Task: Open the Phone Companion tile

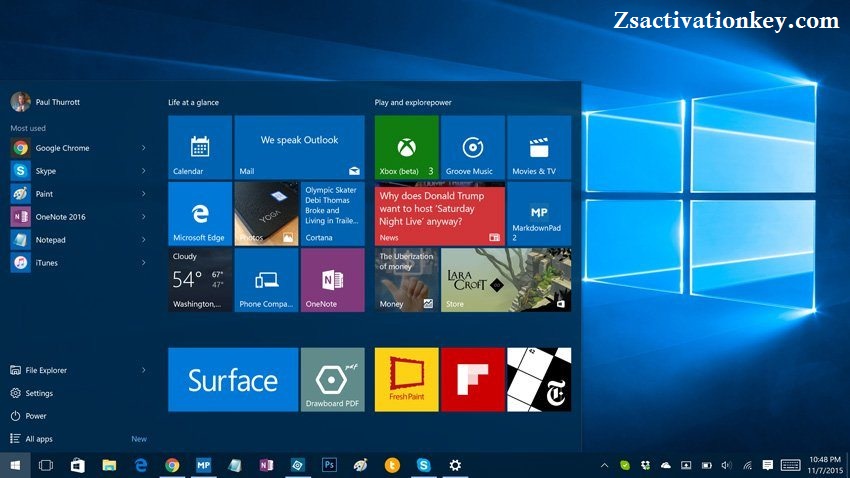Action: 266,280
